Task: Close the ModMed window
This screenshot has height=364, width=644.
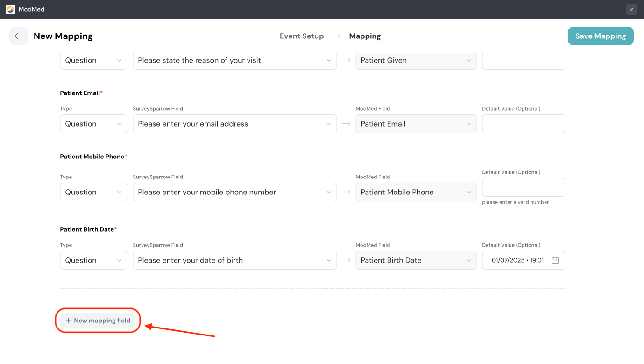Action: 631,9
